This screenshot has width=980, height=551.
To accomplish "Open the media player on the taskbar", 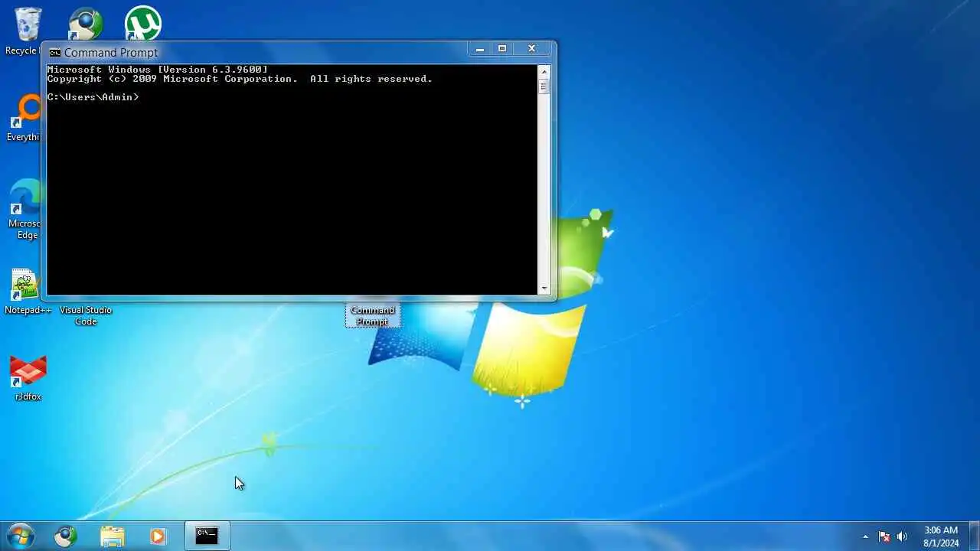I will pyautogui.click(x=158, y=536).
